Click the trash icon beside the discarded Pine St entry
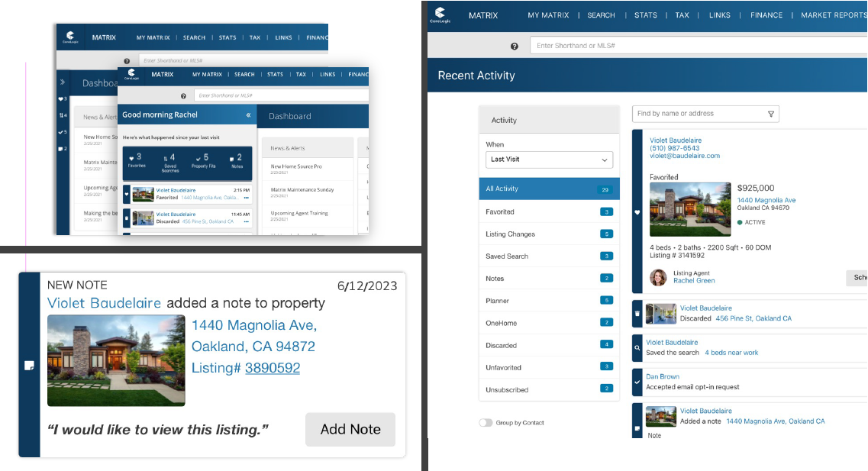The width and height of the screenshot is (868, 471). click(x=637, y=314)
